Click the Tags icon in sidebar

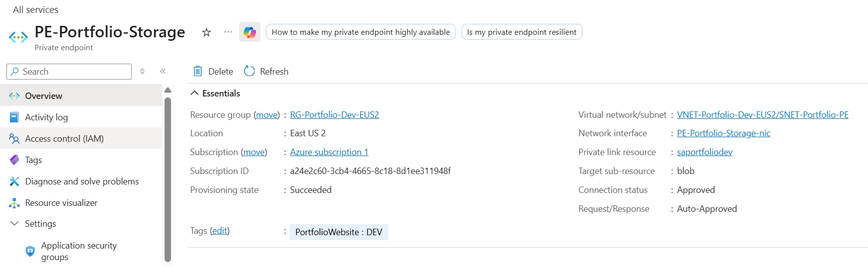(x=14, y=160)
